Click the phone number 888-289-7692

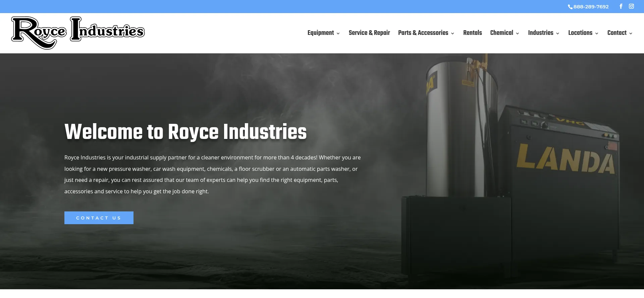588,7
